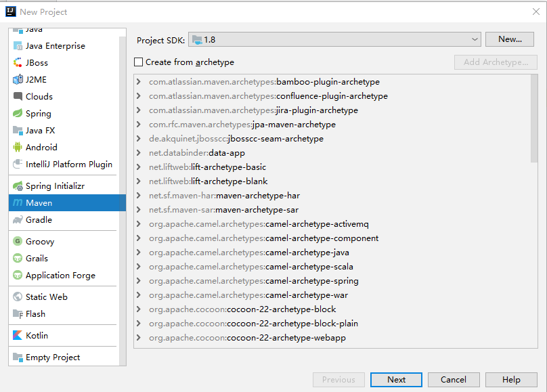Click the Add Archetype... button
The height and width of the screenshot is (392, 547).
coord(496,62)
